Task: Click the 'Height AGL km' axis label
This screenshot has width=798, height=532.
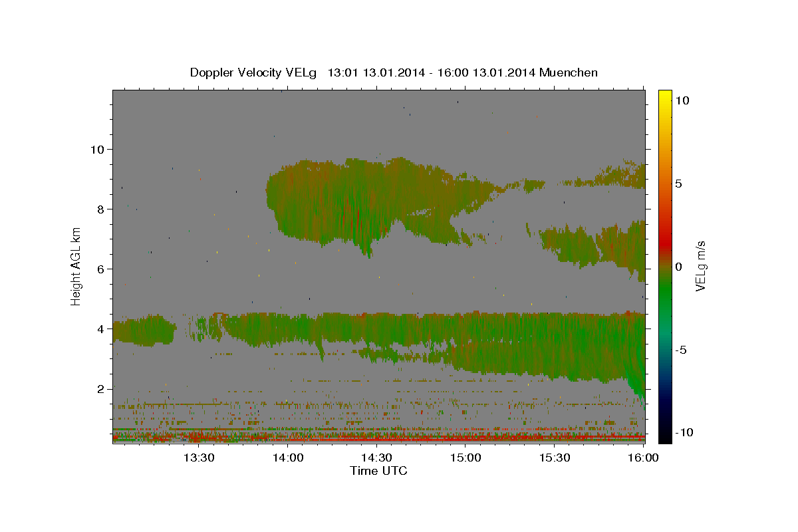Action: tap(76, 267)
